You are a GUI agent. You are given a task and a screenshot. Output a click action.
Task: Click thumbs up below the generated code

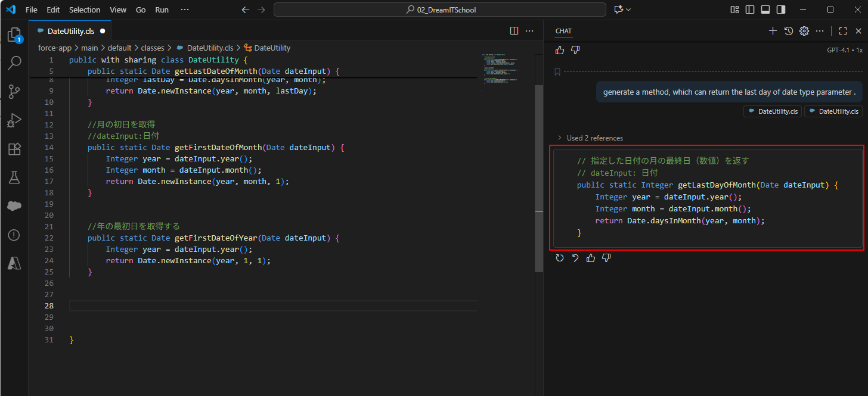(591, 258)
